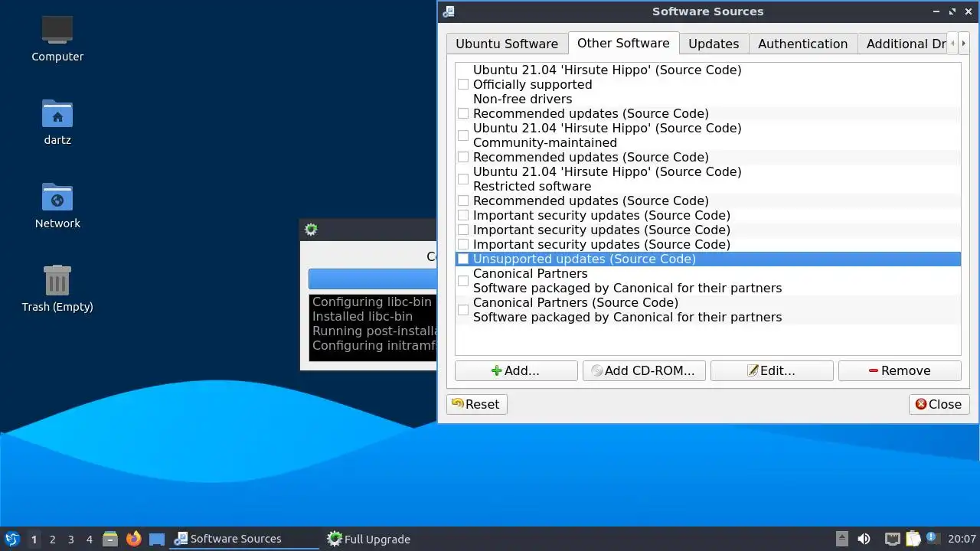Tick Recommended updates checkbox beneath Community-maintained
This screenshot has height=551, width=980.
coord(463,157)
